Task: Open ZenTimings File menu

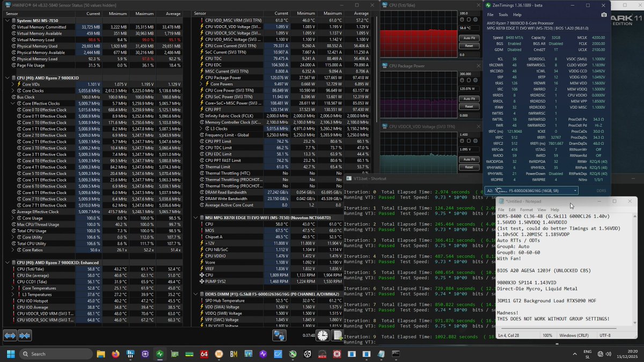Action: point(490,14)
